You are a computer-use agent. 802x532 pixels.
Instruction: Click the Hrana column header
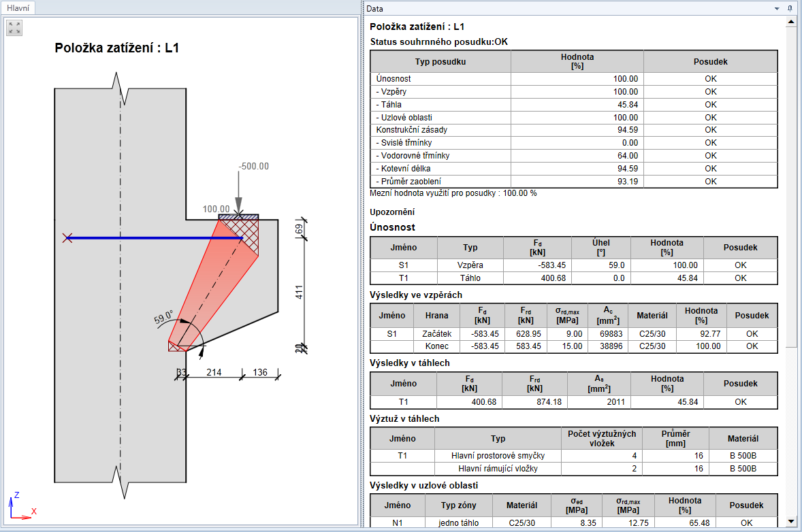pos(437,315)
